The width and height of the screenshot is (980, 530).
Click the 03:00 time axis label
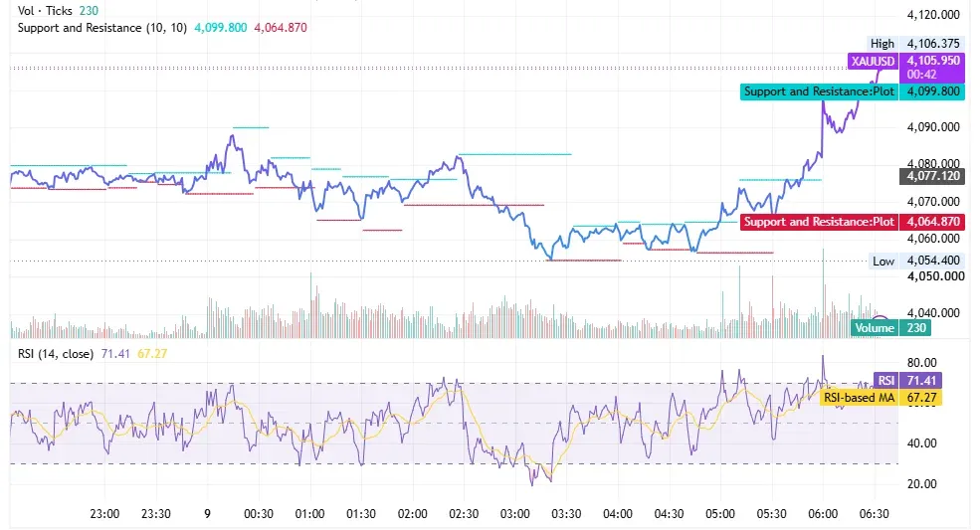coord(515,514)
